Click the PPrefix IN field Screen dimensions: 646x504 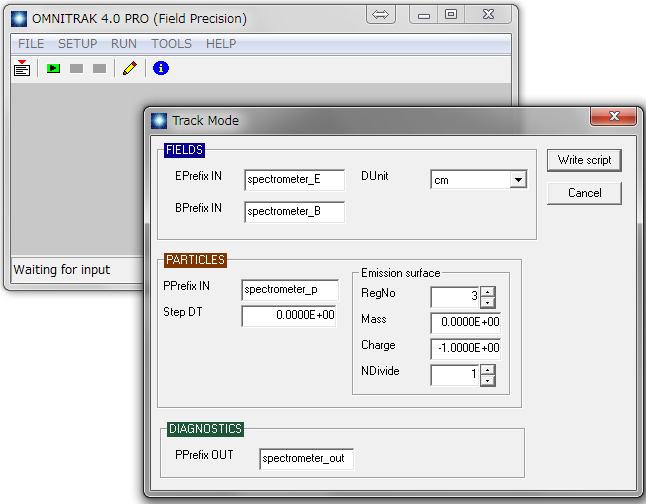pyautogui.click(x=290, y=290)
